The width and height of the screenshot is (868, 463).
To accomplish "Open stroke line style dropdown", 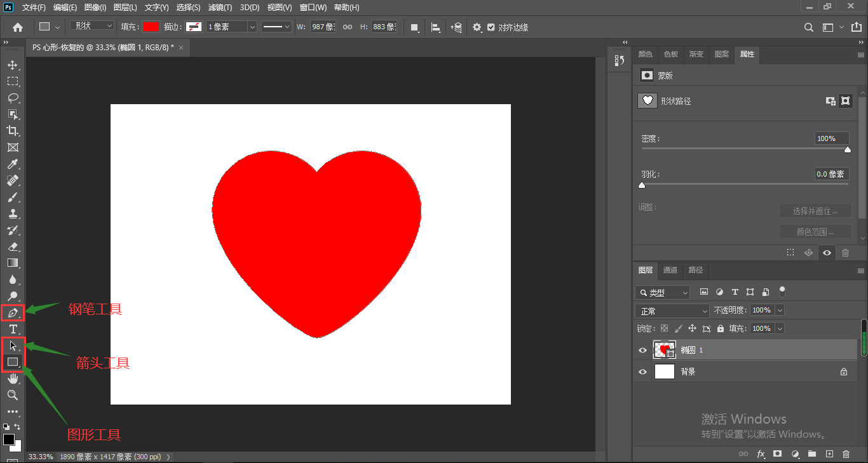I will pos(276,27).
